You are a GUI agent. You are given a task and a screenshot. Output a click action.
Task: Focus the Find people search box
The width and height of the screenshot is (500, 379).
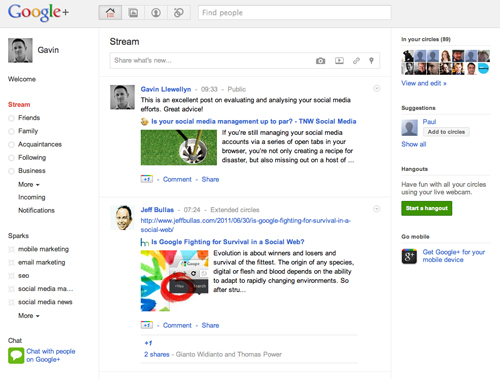tap(295, 13)
